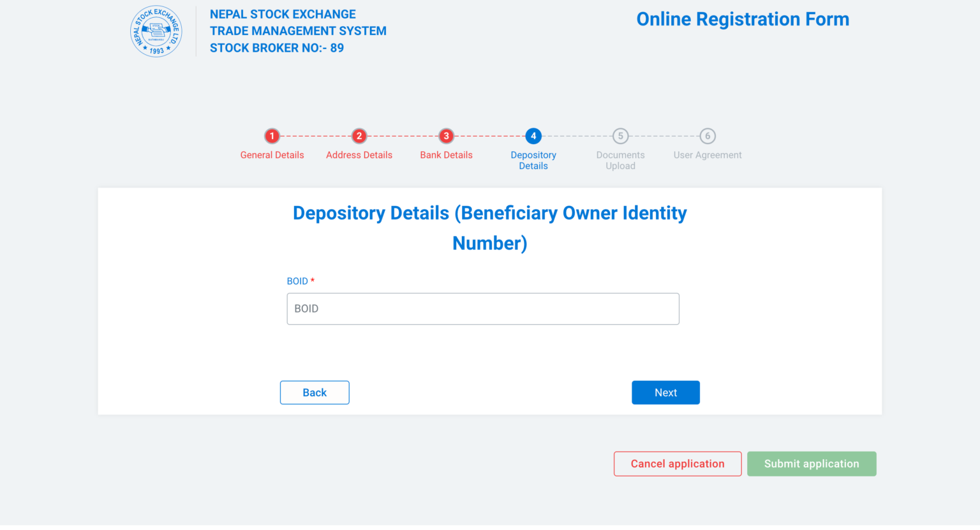
Task: Open the General Details step label
Action: pos(272,155)
